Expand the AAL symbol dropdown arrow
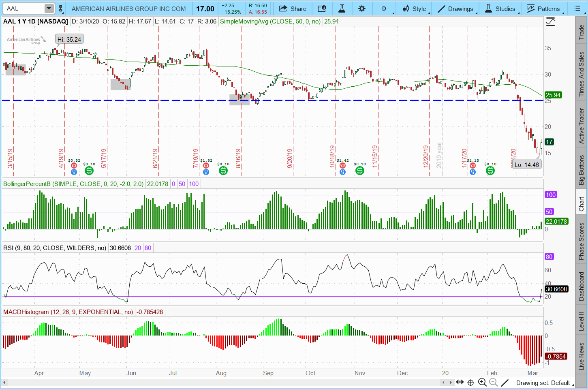Viewport: 588px width, 389px height. pos(49,9)
